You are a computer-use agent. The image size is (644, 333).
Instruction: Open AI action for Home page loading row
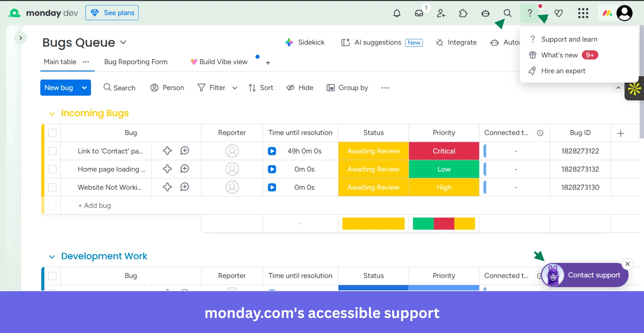167,169
